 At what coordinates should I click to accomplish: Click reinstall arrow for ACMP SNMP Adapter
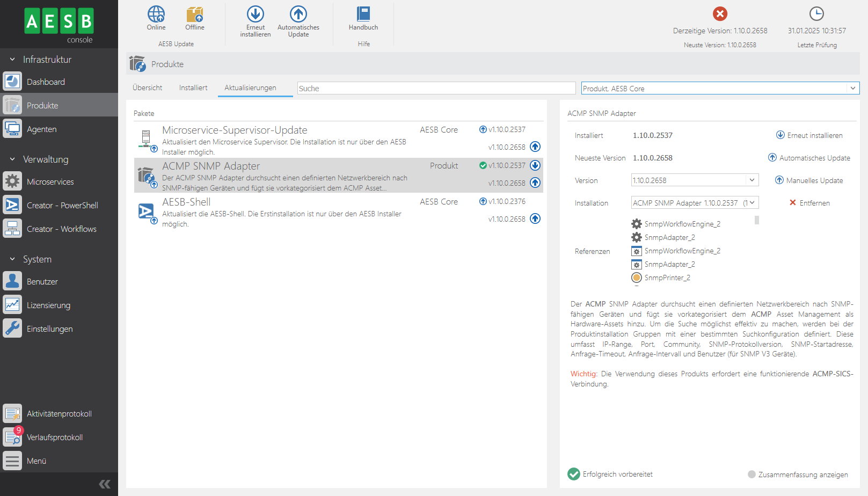[535, 165]
